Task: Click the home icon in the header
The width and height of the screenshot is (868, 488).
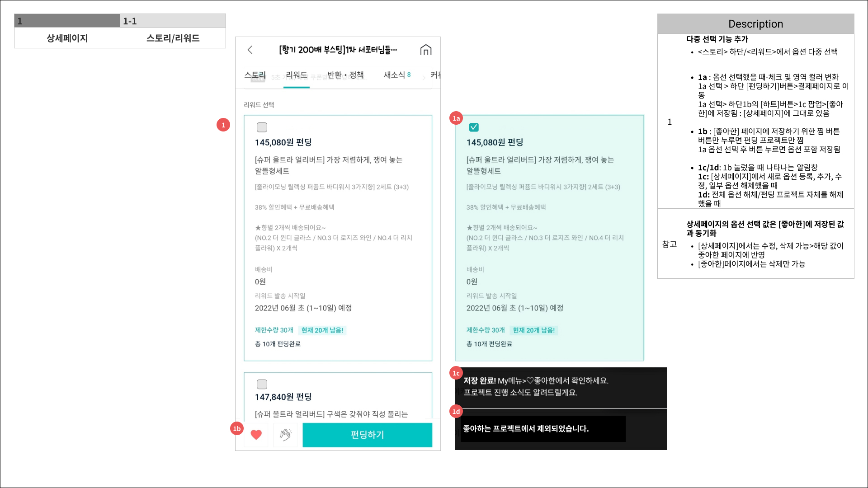Action: [425, 50]
